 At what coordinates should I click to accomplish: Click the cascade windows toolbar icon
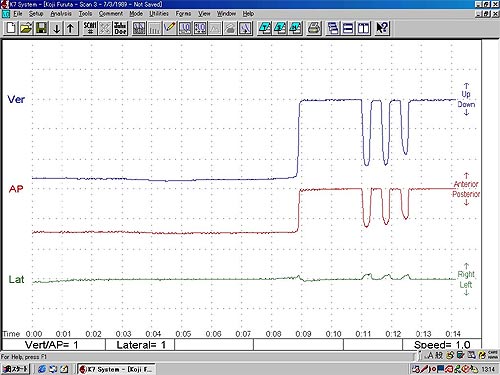point(333,28)
